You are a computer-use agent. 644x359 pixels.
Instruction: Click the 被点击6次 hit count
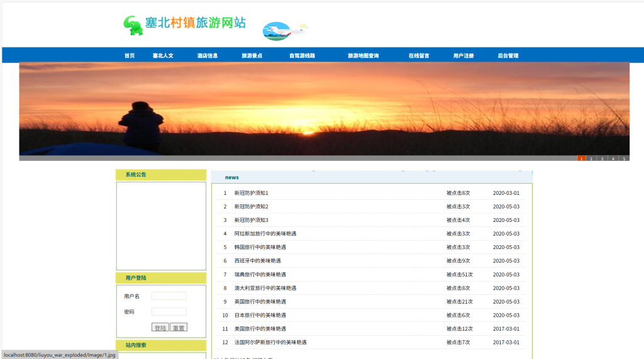point(458,315)
